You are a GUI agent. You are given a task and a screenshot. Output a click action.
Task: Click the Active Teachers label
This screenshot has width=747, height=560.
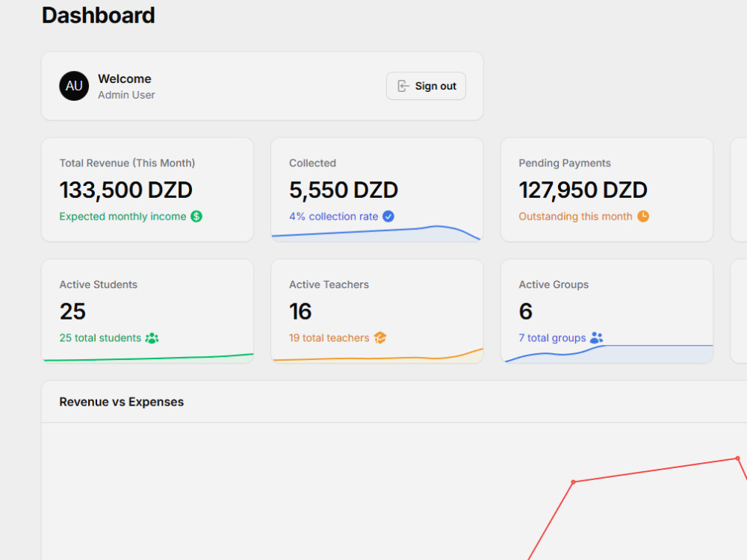pyautogui.click(x=329, y=284)
